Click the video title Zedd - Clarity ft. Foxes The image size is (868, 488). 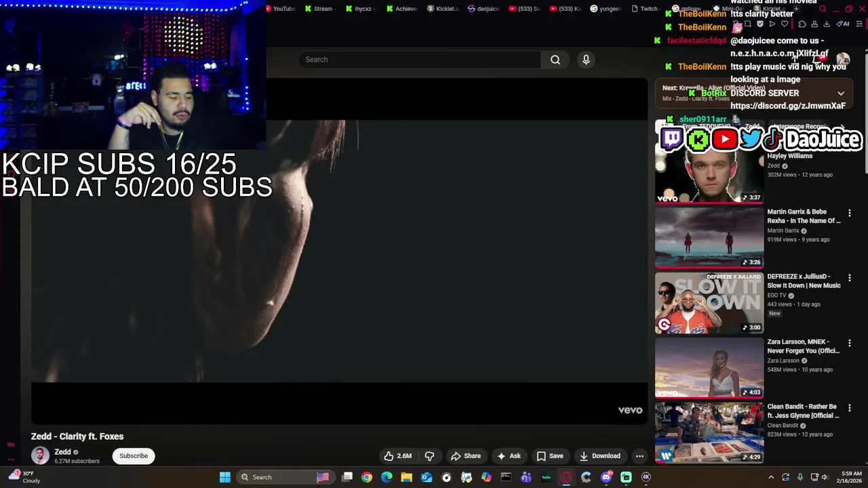tap(77, 436)
